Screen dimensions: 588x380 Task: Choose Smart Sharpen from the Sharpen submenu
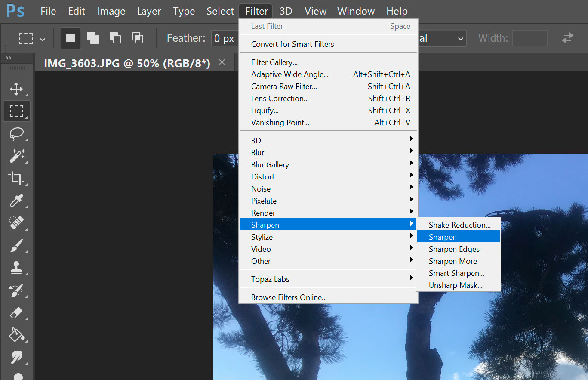(x=456, y=273)
